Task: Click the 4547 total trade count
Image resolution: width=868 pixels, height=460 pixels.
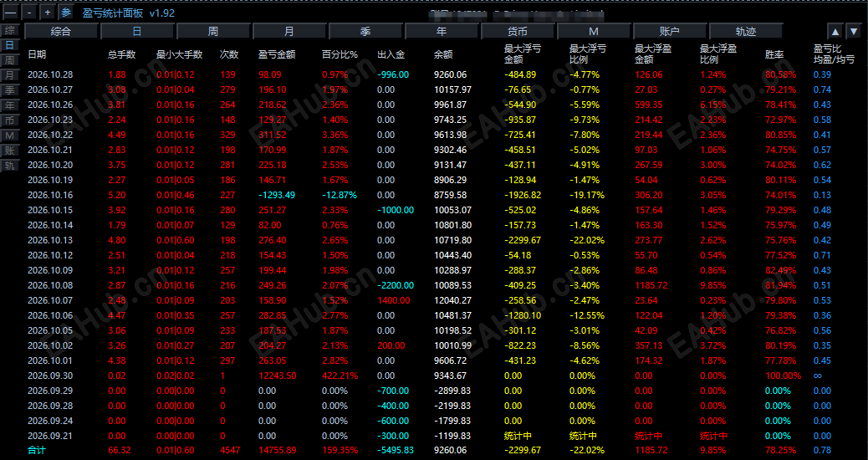Action: (230, 451)
